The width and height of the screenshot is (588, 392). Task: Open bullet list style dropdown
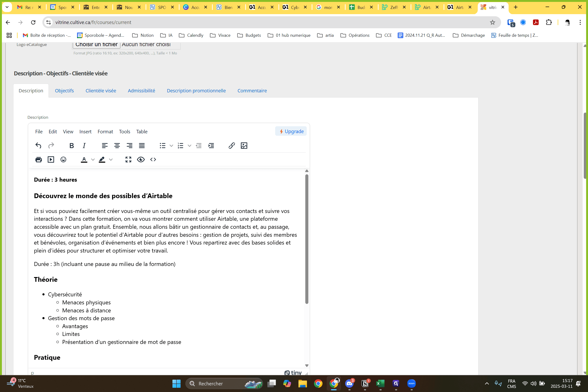click(171, 146)
